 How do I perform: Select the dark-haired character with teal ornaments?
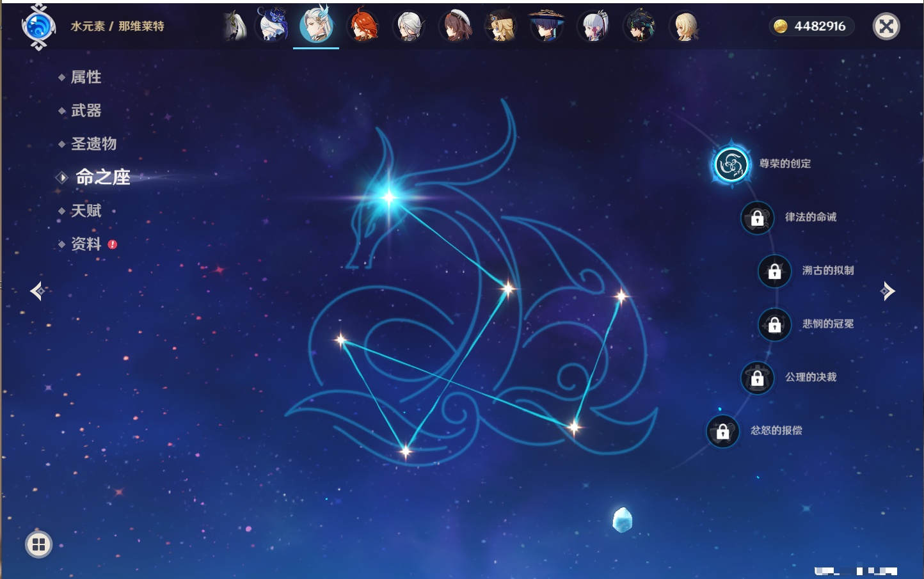pyautogui.click(x=639, y=26)
